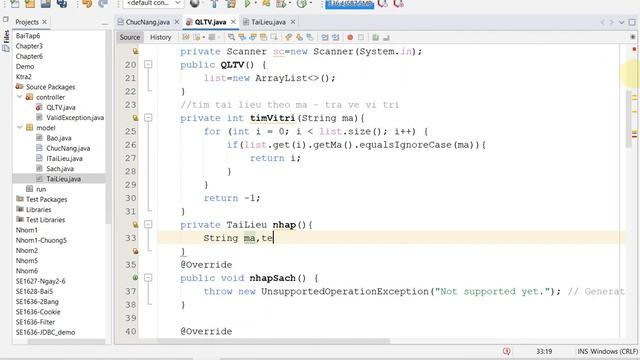Toggle Highlight Search in editor toolbar
Image resolution: width=640 pixels, height=360 pixels.
(263, 37)
